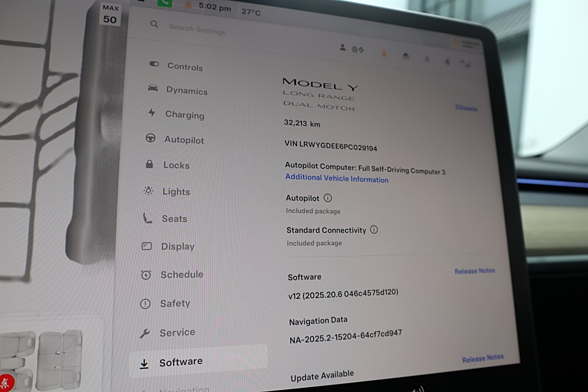
Task: Open Release Notes beside Update Available
Action: (483, 359)
